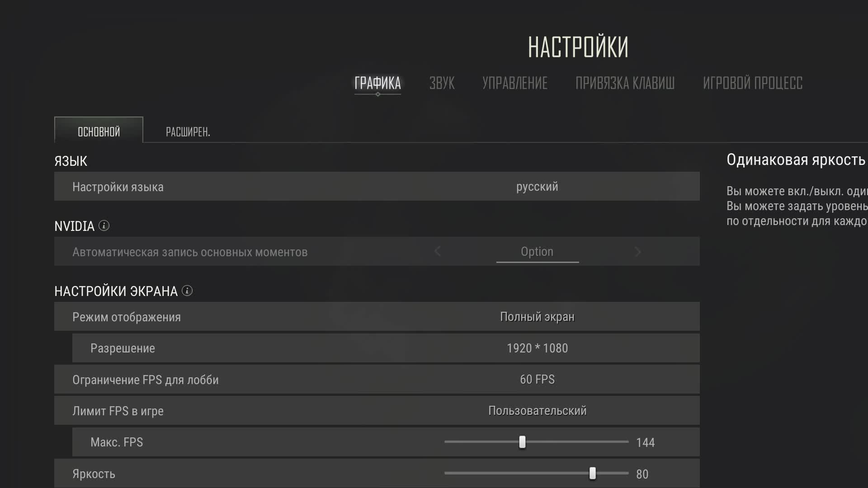
Task: Open the Игровой процесс tab
Action: pos(752,83)
